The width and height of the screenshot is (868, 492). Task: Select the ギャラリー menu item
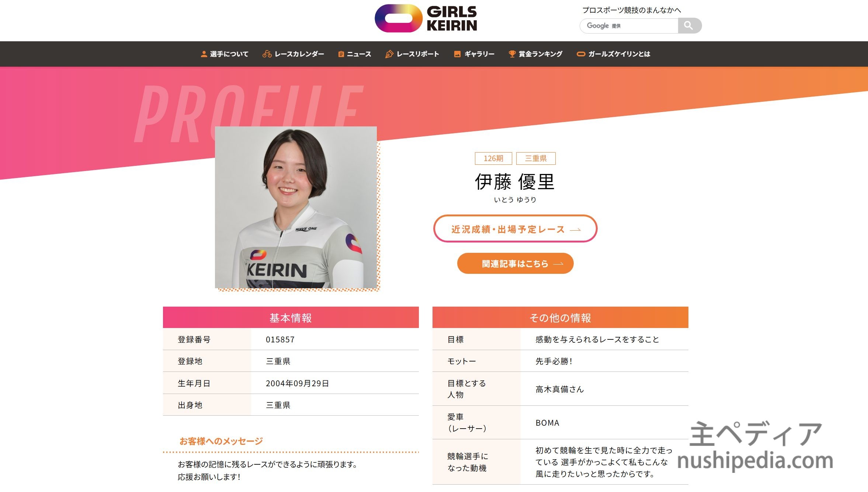[x=474, y=54]
